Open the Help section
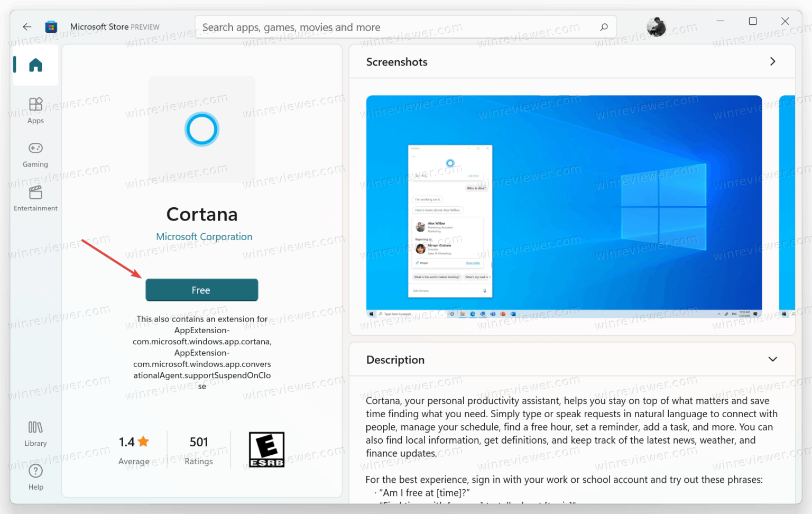The height and width of the screenshot is (514, 812). click(35, 478)
